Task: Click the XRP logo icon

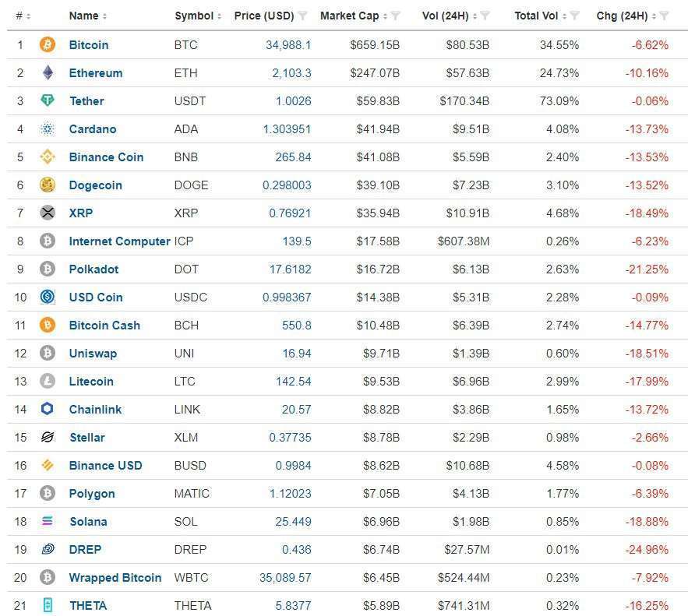Action: (x=48, y=213)
